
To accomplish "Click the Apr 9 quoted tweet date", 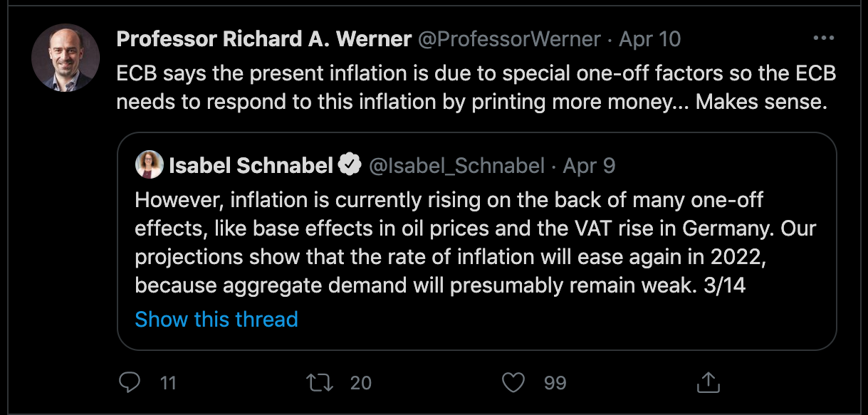I will click(x=589, y=165).
